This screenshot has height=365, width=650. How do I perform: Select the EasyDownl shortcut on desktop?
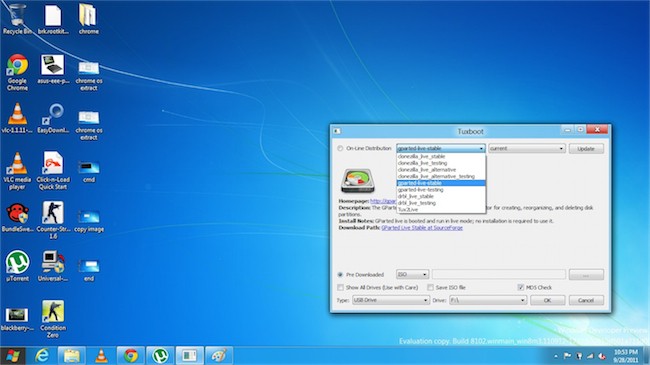click(x=53, y=118)
